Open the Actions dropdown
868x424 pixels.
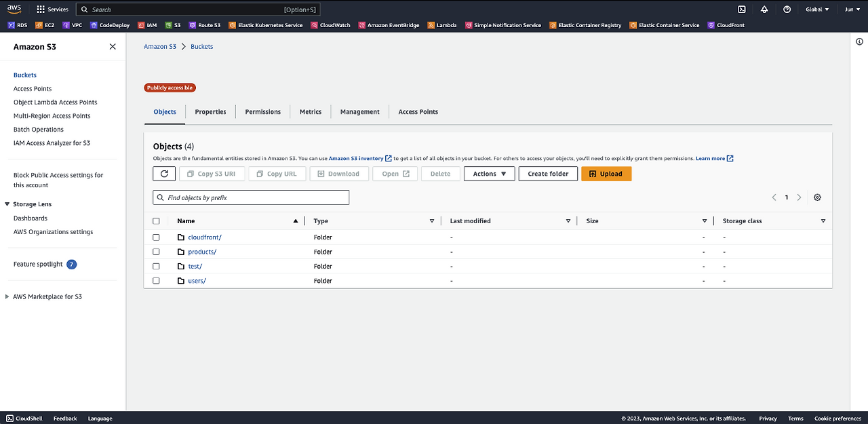pos(489,174)
